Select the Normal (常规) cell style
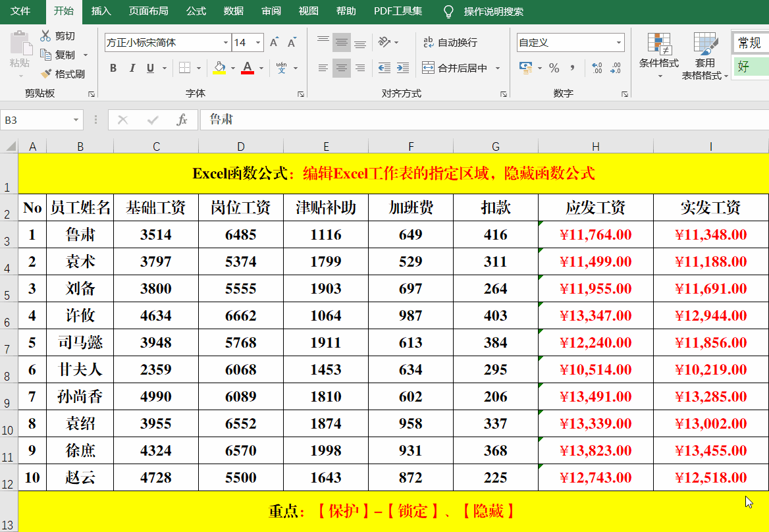This screenshot has height=532, width=769. [751, 43]
